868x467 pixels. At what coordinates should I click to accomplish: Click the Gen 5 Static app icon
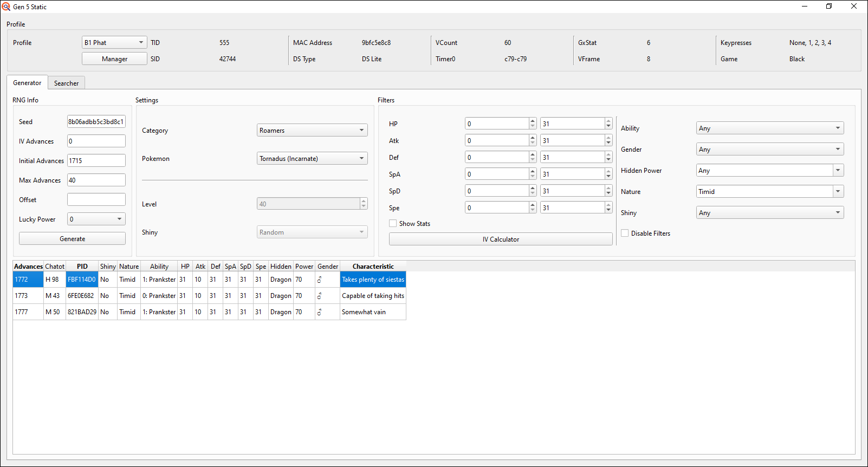7,7
